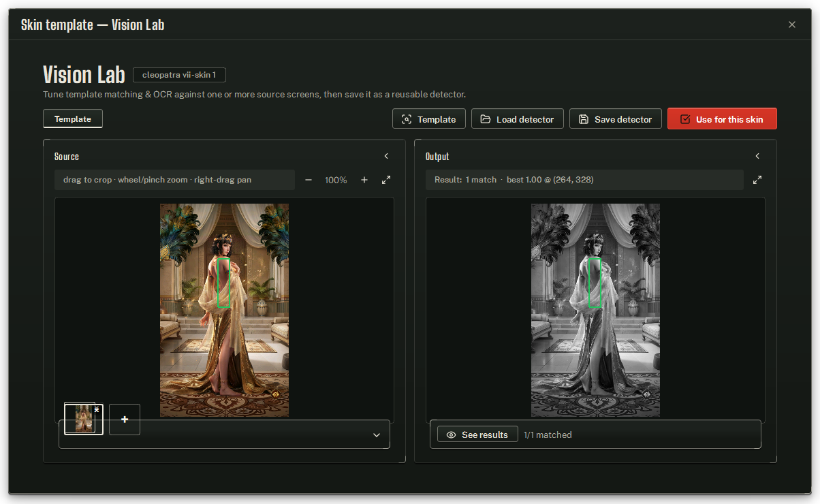Click the green match box in Source image
The width and height of the screenshot is (820, 504).
pos(224,283)
